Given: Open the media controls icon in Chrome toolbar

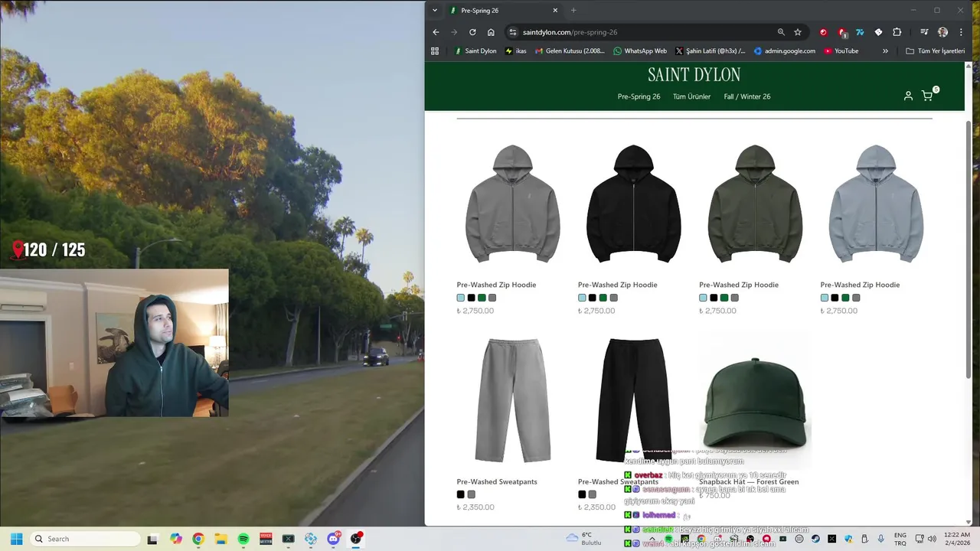Looking at the screenshot, I should (x=924, y=32).
